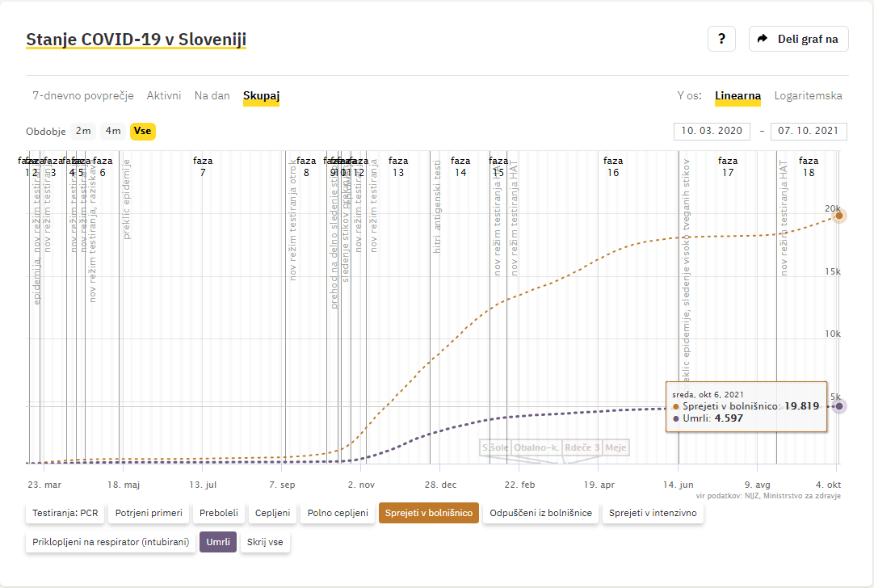Switch to 7-dnevno povprečje view

tap(83, 96)
